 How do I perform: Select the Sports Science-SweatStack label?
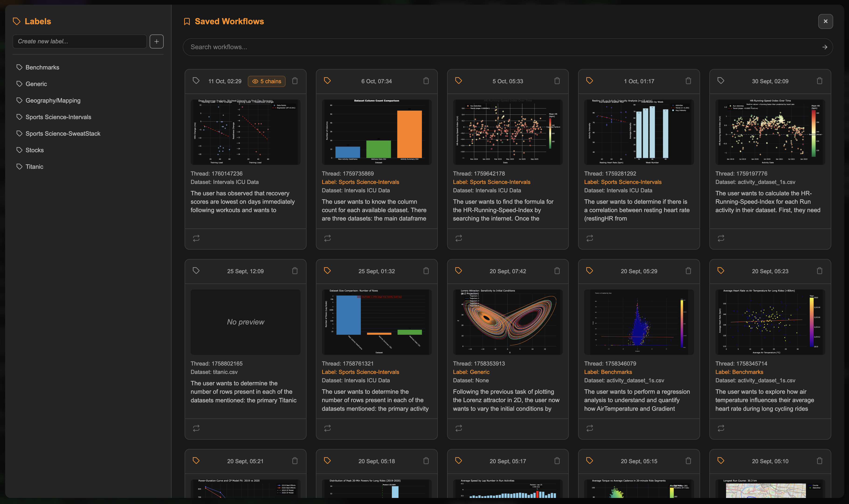pyautogui.click(x=63, y=133)
